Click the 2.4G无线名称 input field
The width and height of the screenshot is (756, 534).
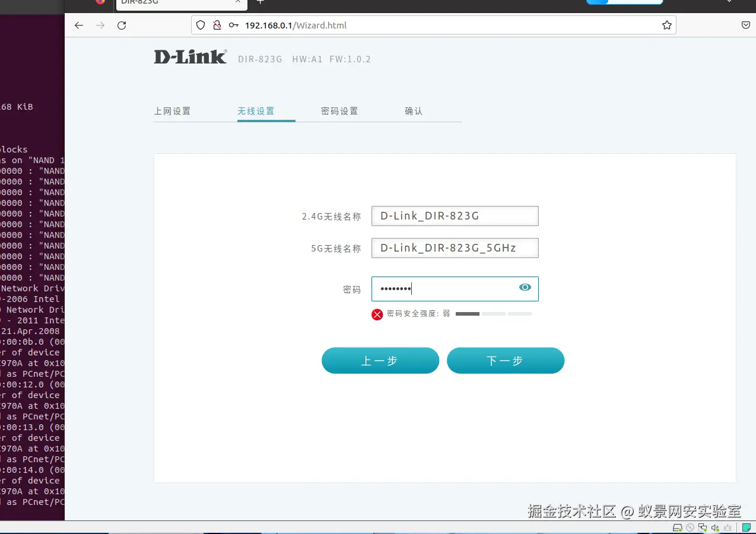[x=455, y=216]
